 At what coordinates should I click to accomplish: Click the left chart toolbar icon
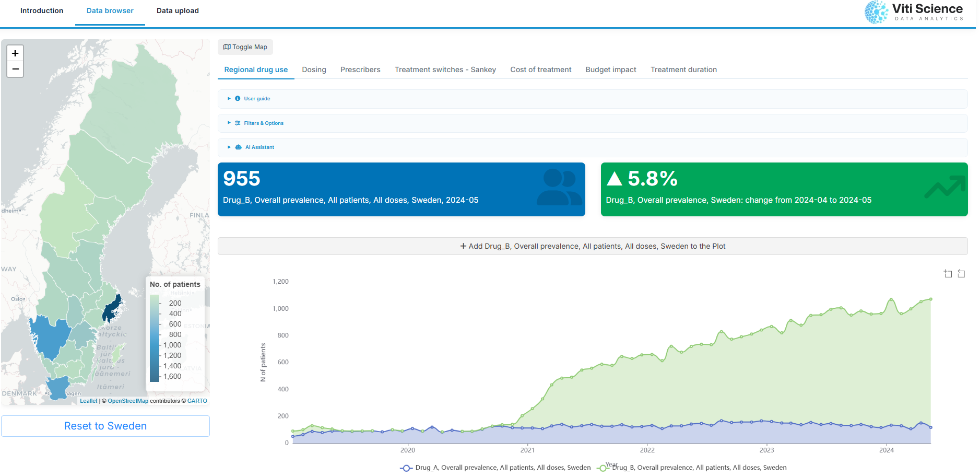pyautogui.click(x=948, y=274)
